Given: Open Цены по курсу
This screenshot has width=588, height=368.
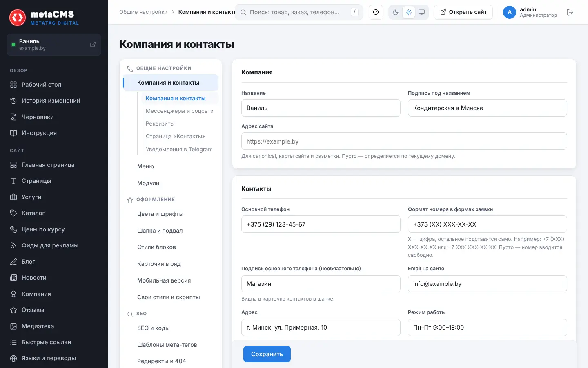Looking at the screenshot, I should [x=54, y=229].
